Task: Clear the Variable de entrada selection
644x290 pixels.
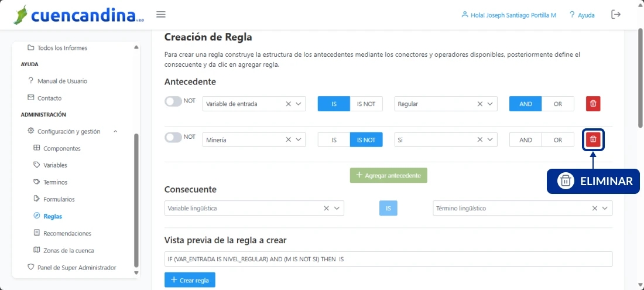Action: [288, 104]
